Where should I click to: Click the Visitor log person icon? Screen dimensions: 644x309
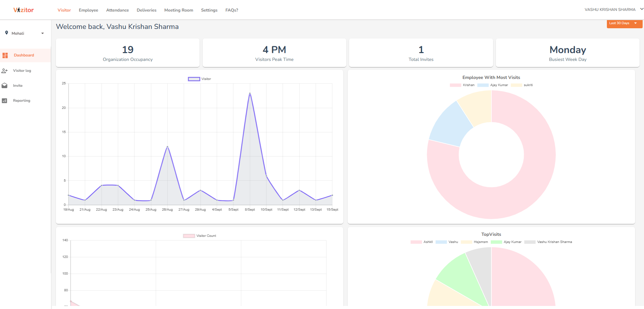pyautogui.click(x=4, y=71)
